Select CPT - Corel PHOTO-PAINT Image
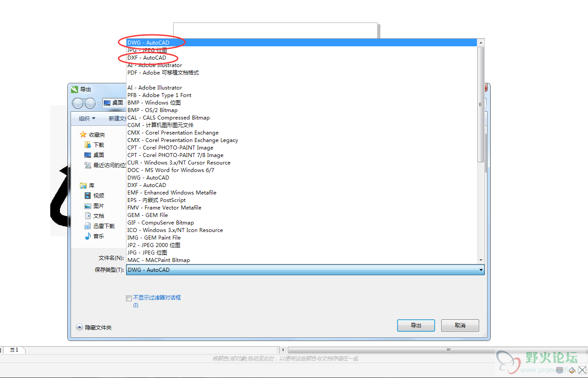Screen dimensions: 588x378 (301, 148)
